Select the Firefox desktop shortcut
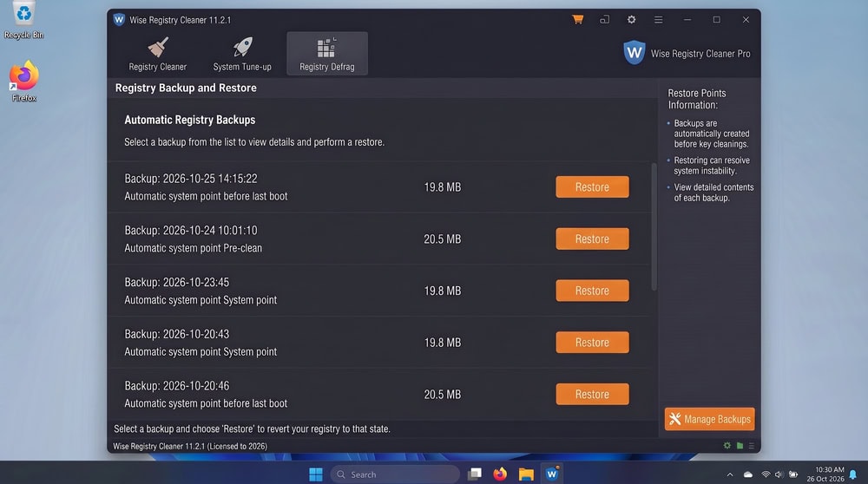 click(x=23, y=82)
